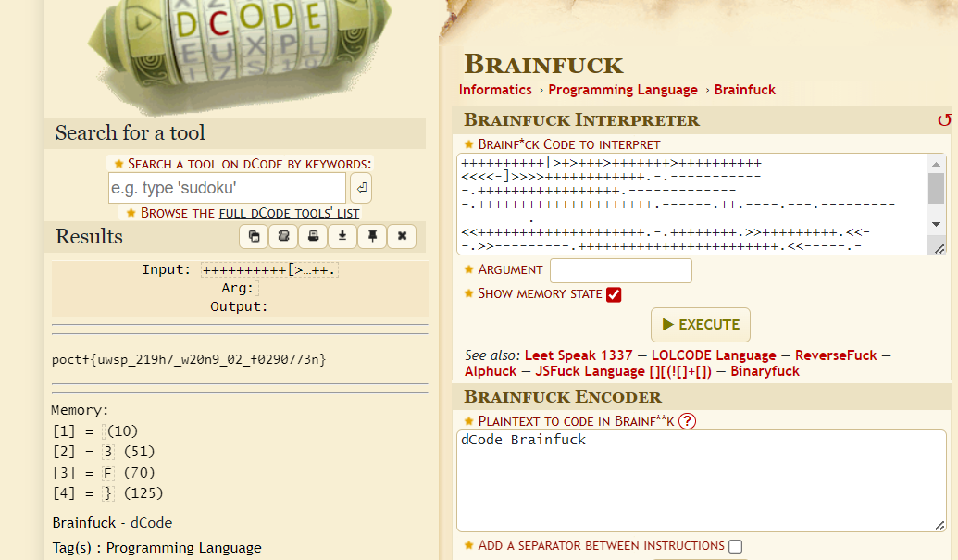Open the Informatics breadcrumb link
The image size is (958, 560).
click(495, 90)
